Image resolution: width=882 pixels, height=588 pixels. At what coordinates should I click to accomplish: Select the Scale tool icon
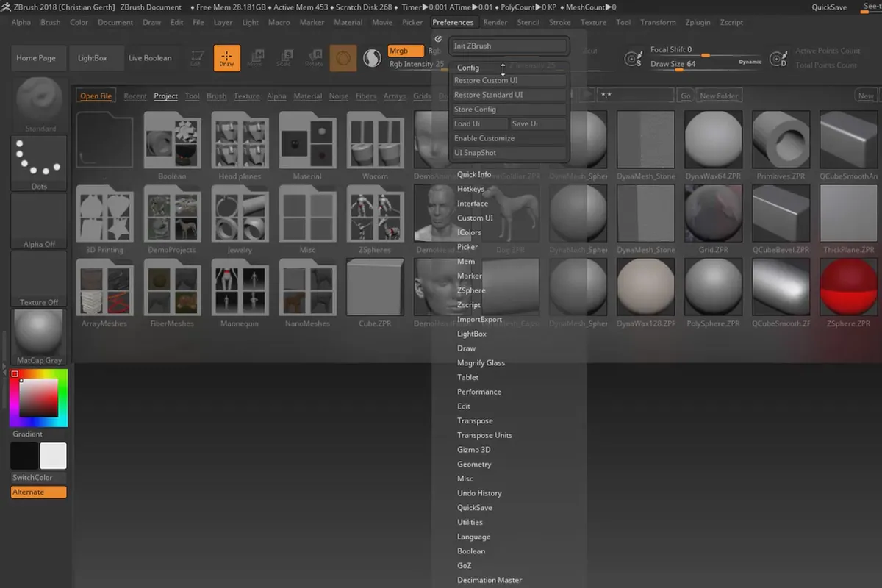pyautogui.click(x=284, y=58)
